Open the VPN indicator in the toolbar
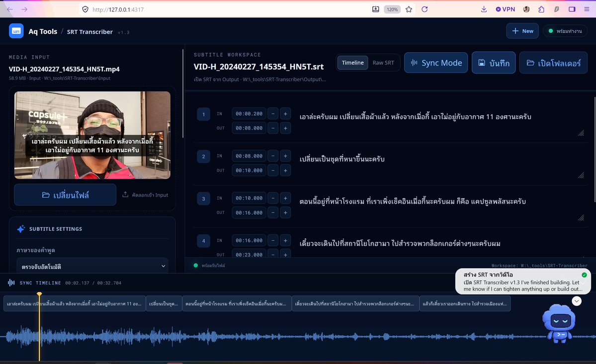The image size is (596, 364). [505, 9]
